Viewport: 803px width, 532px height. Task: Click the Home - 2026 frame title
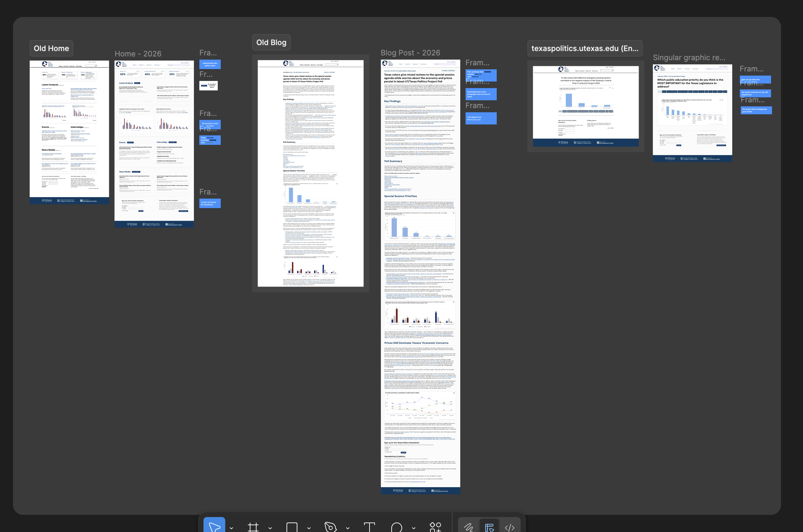[138, 54]
